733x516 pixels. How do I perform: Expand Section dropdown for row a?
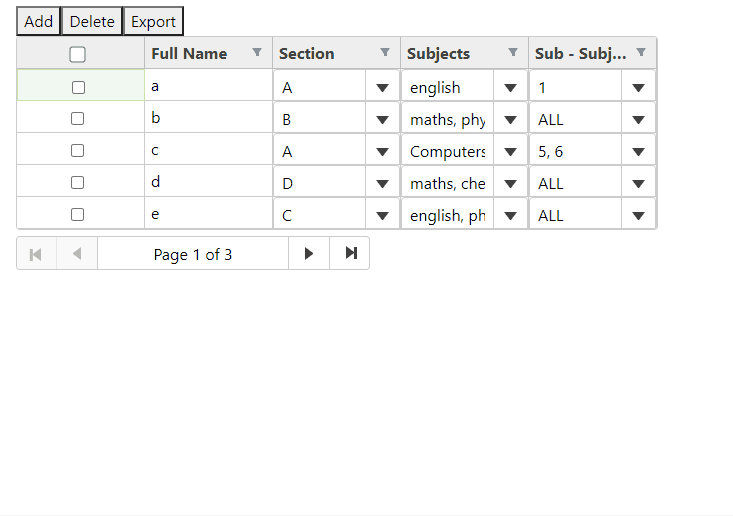pos(382,87)
